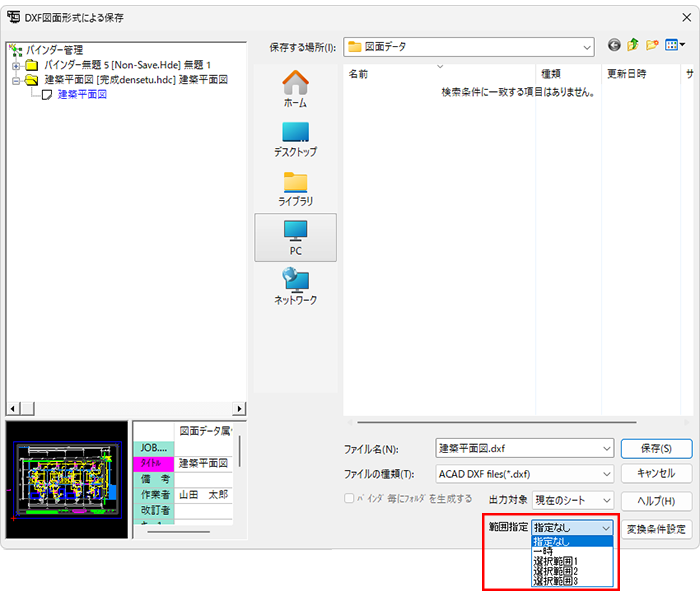Choose 選択範囲3 in the range list
The height and width of the screenshot is (597, 700).
coord(572,581)
